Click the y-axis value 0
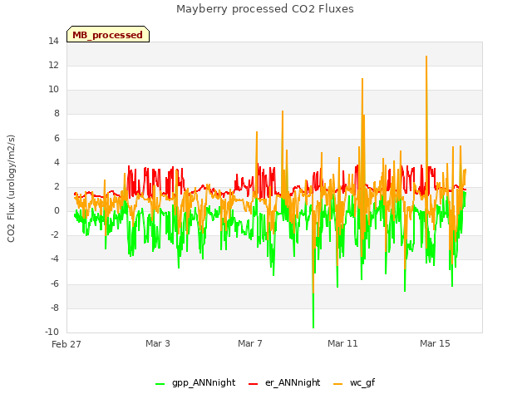 [x=57, y=210]
